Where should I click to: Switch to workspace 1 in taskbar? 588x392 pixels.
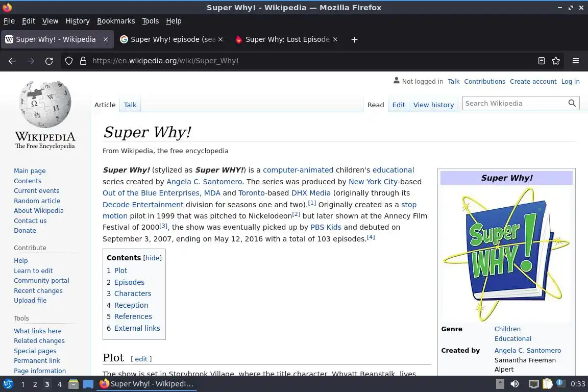point(23,384)
